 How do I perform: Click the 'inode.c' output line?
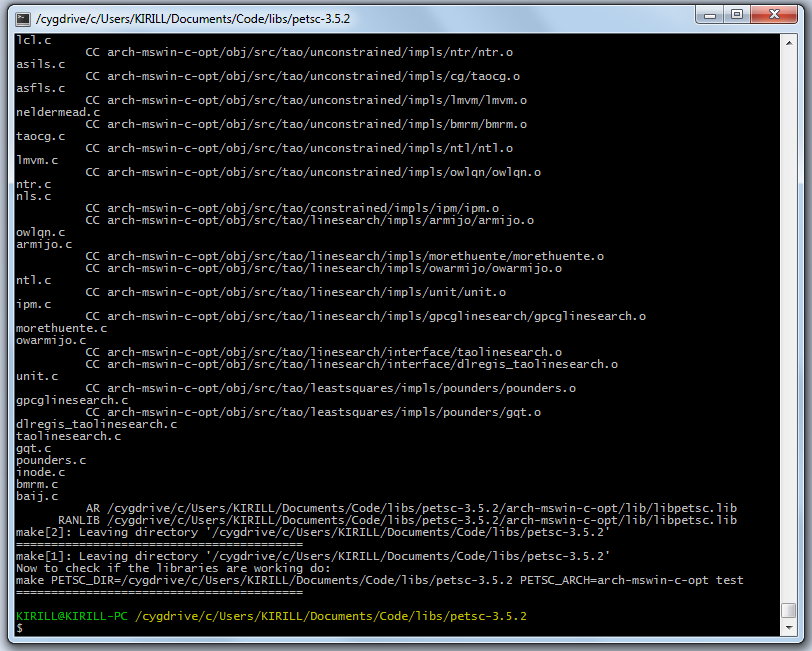click(x=40, y=472)
